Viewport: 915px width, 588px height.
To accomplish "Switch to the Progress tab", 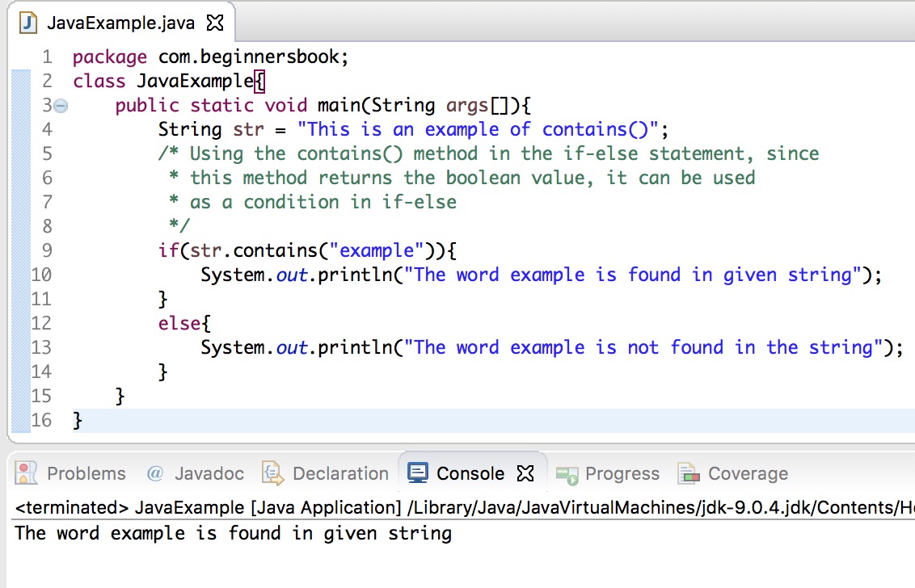I will click(622, 473).
